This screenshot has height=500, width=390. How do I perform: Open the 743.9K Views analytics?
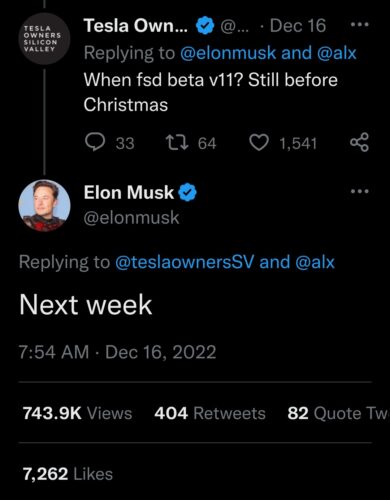[x=77, y=413]
